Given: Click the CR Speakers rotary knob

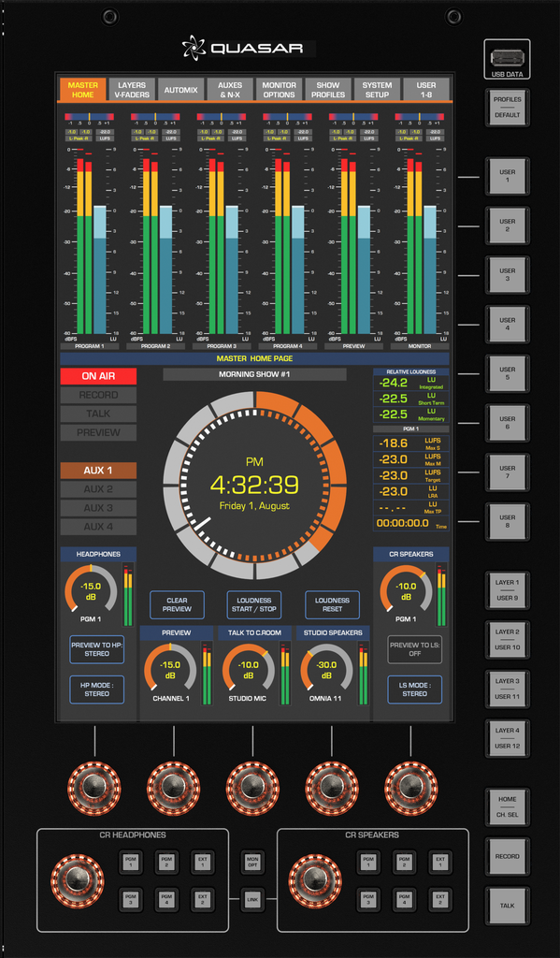Looking at the screenshot, I should click(314, 879).
